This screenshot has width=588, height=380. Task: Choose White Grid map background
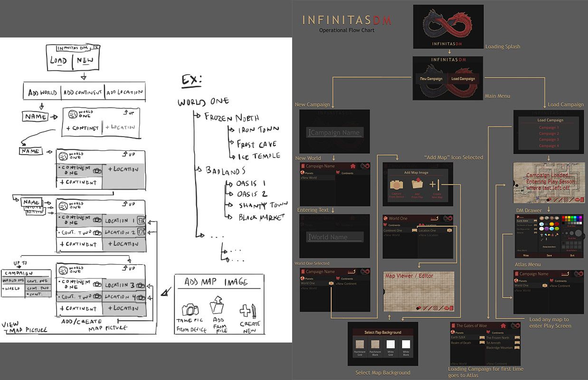390,345
